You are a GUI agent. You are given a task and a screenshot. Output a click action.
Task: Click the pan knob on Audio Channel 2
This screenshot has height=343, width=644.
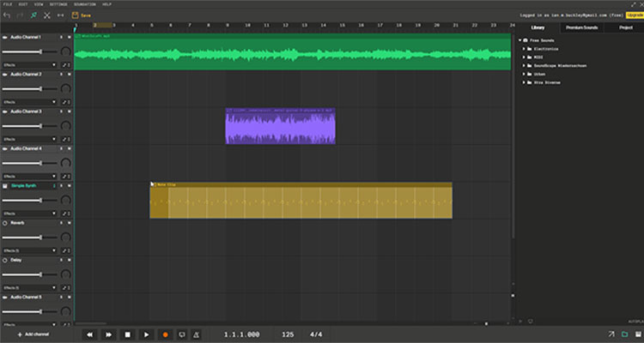tap(65, 88)
